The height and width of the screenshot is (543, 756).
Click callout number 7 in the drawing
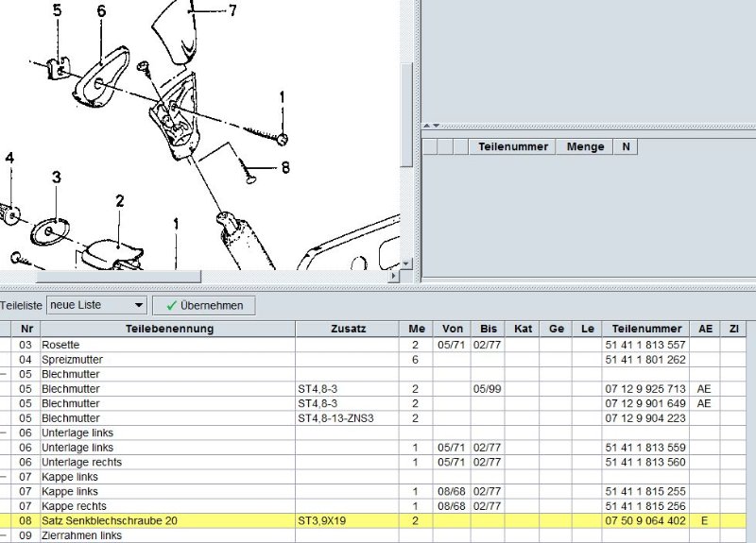232,11
